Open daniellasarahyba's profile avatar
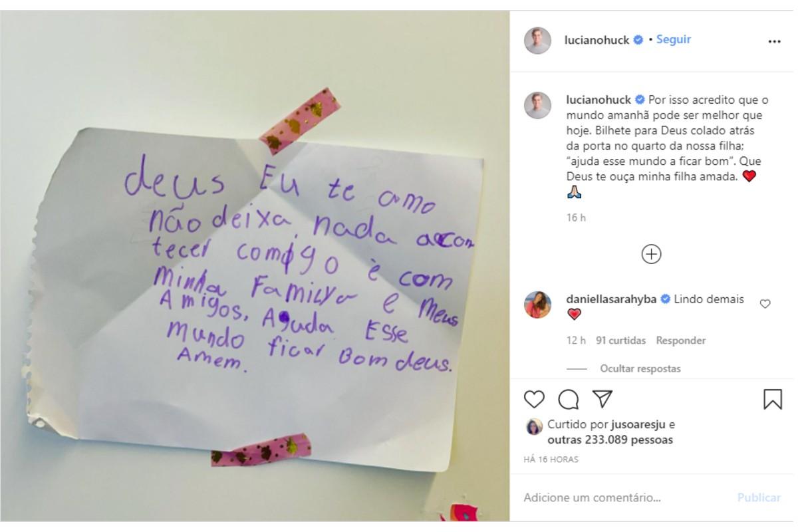The image size is (798, 532). [x=537, y=305]
